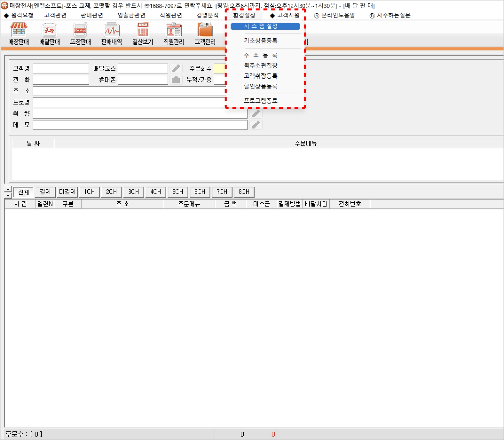Click the 결산보기 calendar settlement icon
The width and height of the screenshot is (504, 440).
(x=143, y=30)
